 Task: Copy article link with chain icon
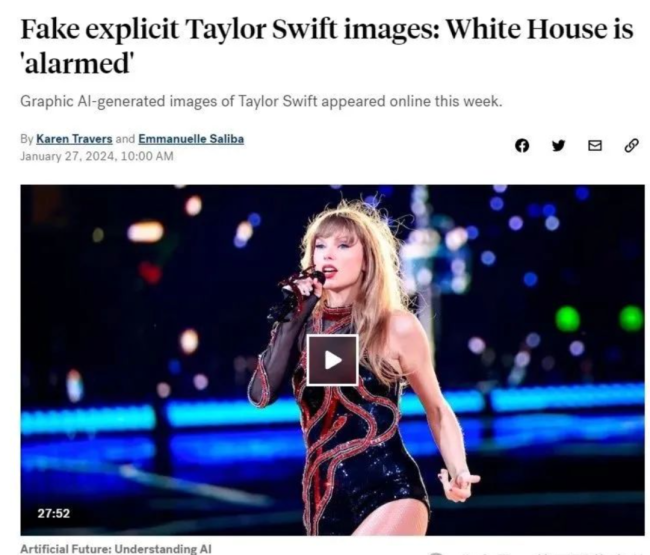pyautogui.click(x=631, y=145)
